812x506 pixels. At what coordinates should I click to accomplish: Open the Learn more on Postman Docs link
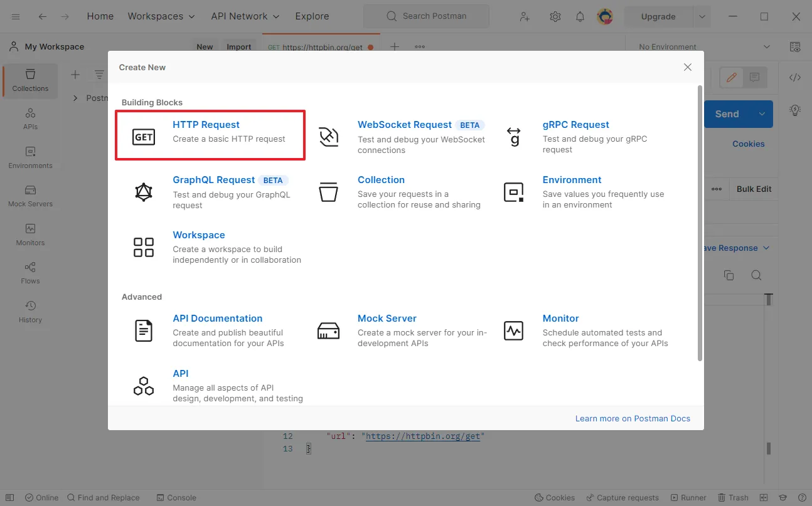coord(633,418)
